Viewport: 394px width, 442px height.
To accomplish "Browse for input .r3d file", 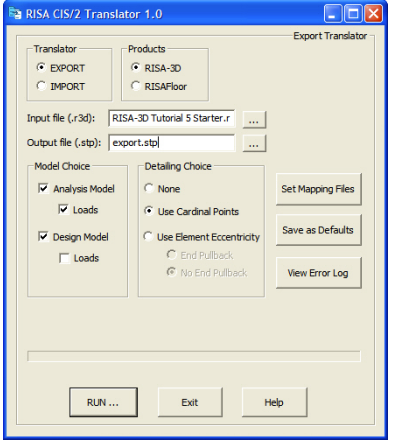I will [254, 119].
